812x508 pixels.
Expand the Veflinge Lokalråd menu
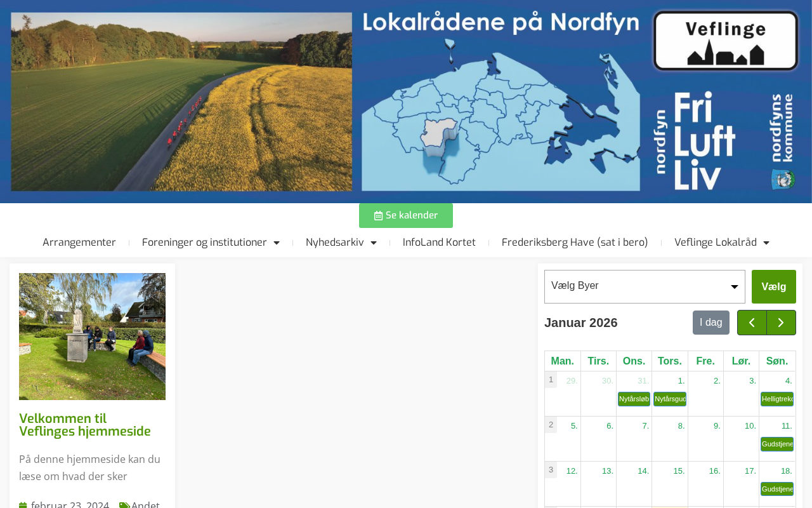click(722, 243)
